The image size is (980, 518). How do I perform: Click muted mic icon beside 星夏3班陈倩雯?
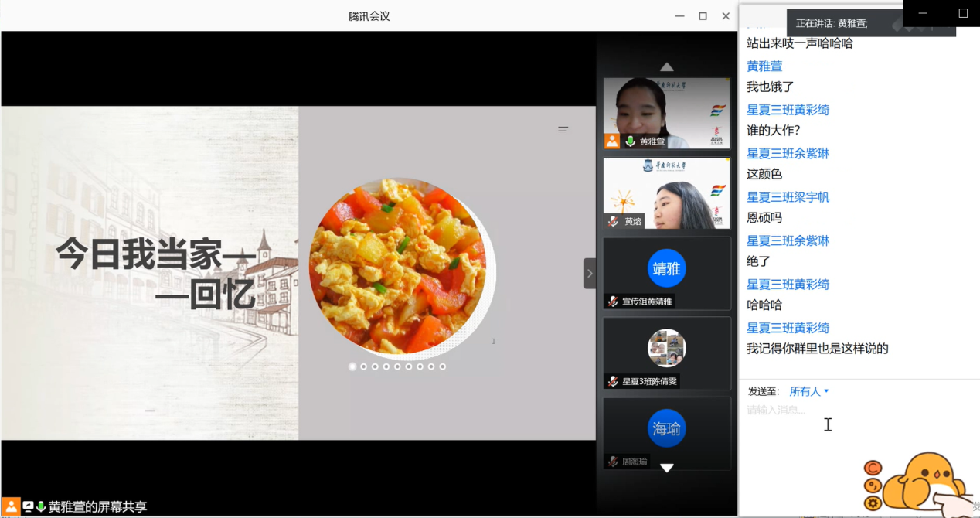point(613,381)
